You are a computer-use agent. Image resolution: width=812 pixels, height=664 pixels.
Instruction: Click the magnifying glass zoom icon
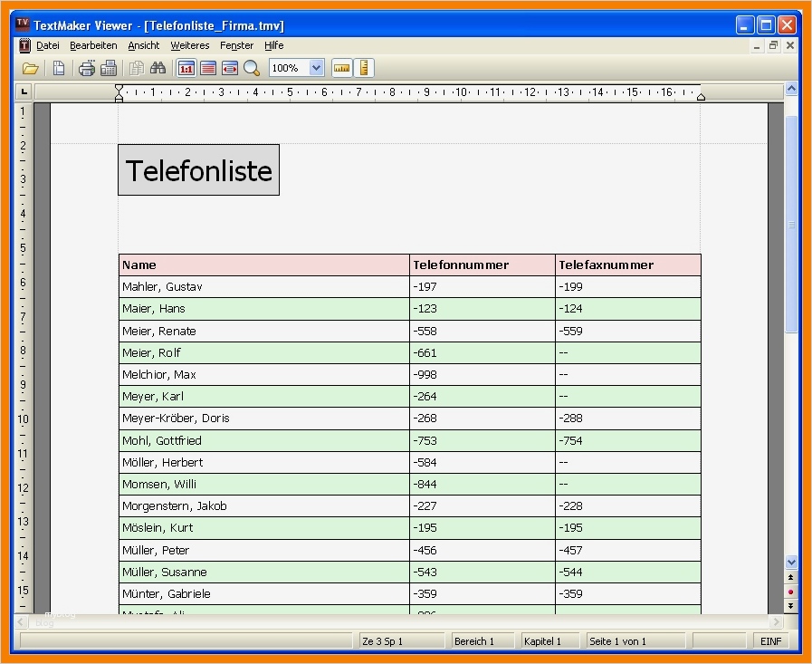[252, 68]
